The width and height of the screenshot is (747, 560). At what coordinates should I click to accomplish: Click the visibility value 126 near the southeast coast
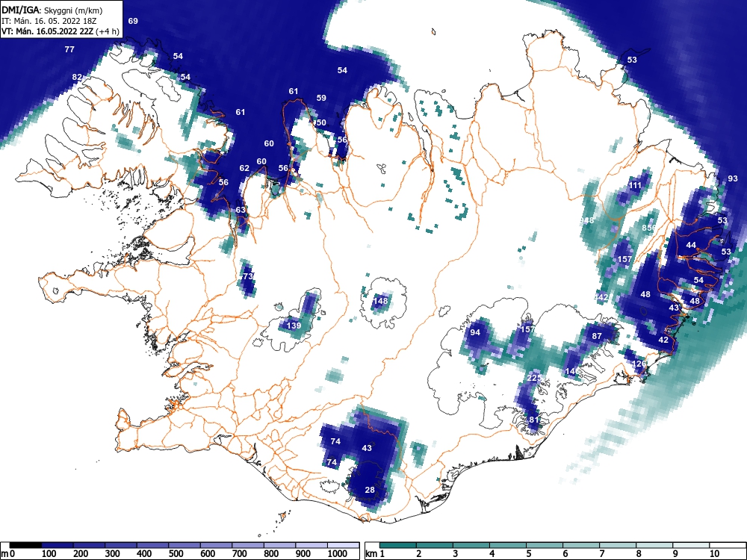pos(639,364)
